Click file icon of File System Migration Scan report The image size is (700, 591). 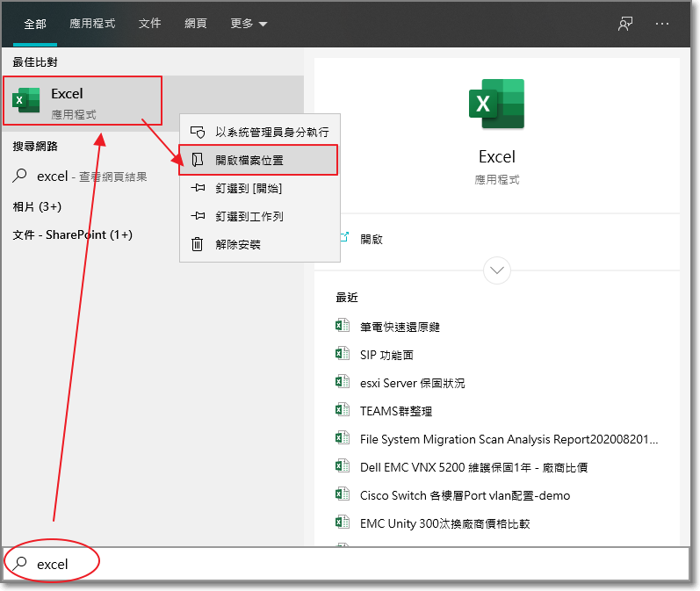(343, 438)
